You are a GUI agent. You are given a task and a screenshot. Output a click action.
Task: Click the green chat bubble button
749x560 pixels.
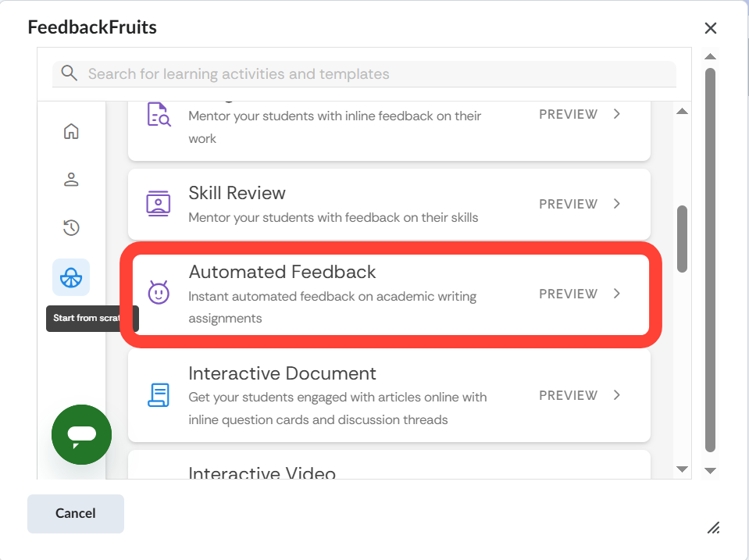pyautogui.click(x=82, y=435)
